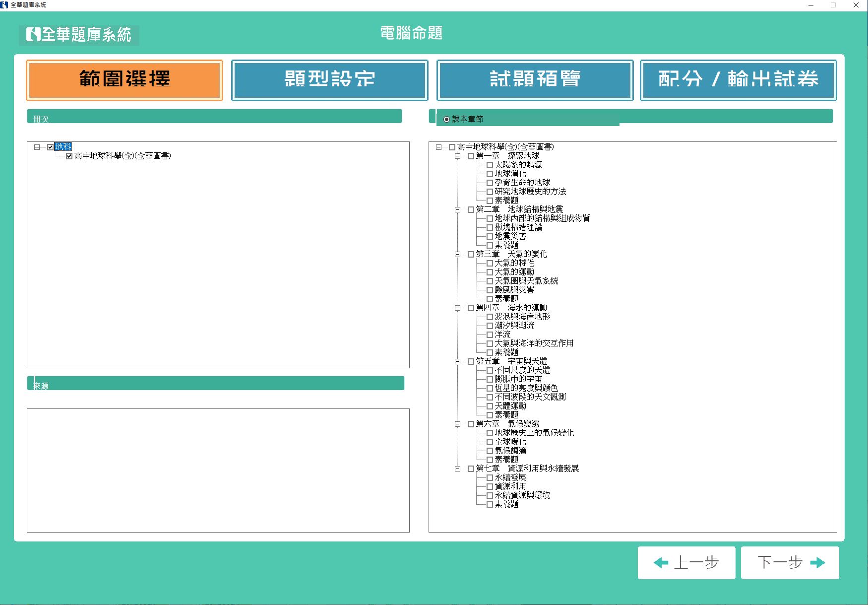Select the 課本章節 radio button
The height and width of the screenshot is (605, 868).
point(446,119)
